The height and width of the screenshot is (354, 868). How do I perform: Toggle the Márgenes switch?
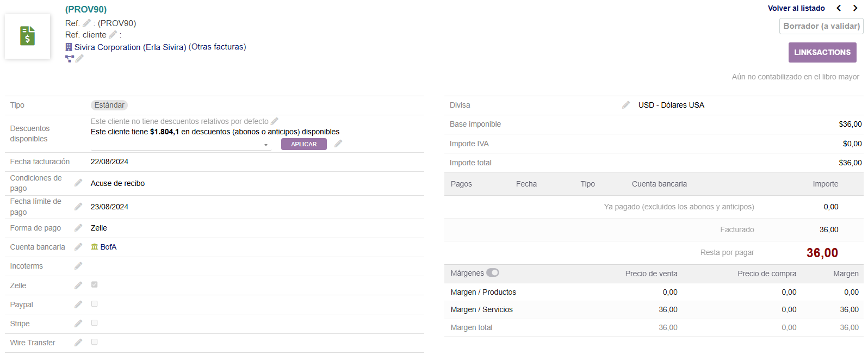point(492,273)
